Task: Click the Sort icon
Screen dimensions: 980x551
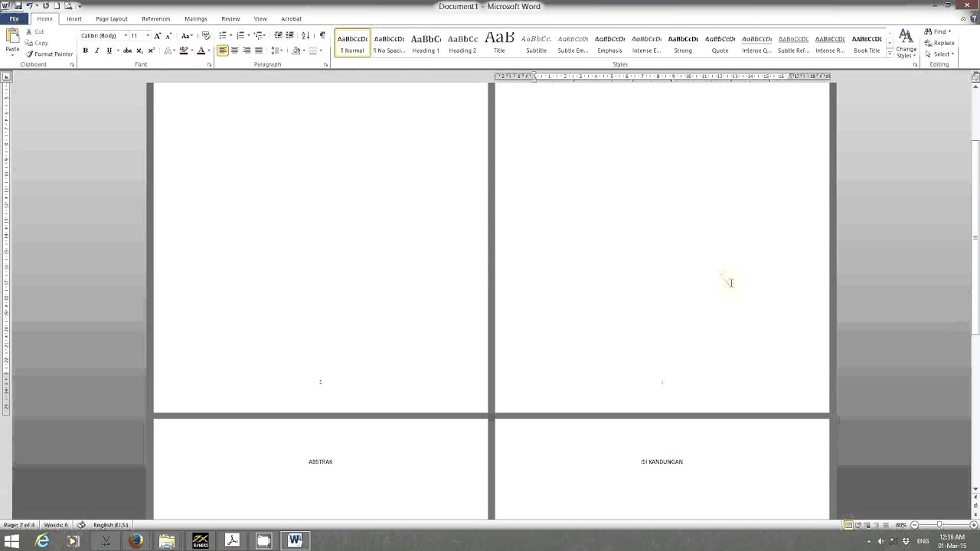Action: point(305,36)
